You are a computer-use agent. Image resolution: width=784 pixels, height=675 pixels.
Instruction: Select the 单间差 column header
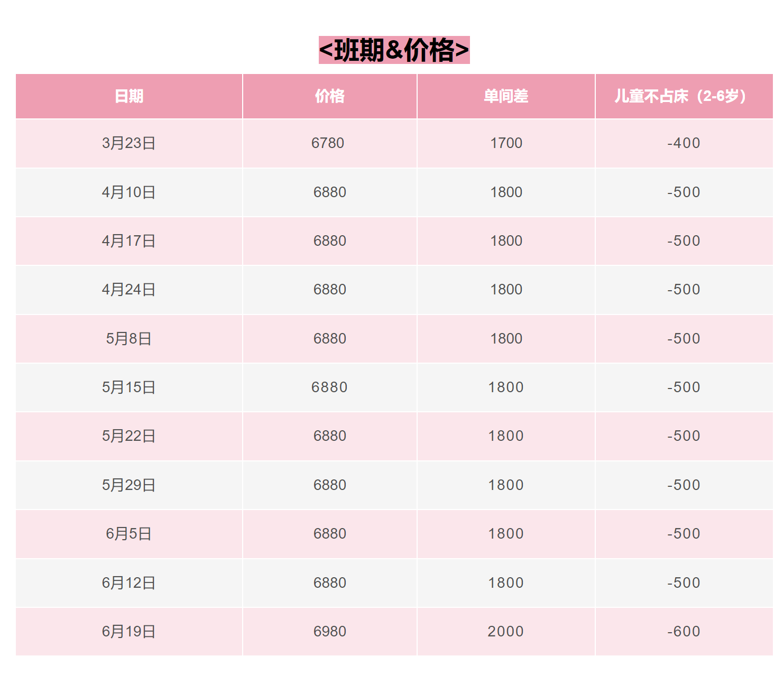point(506,96)
